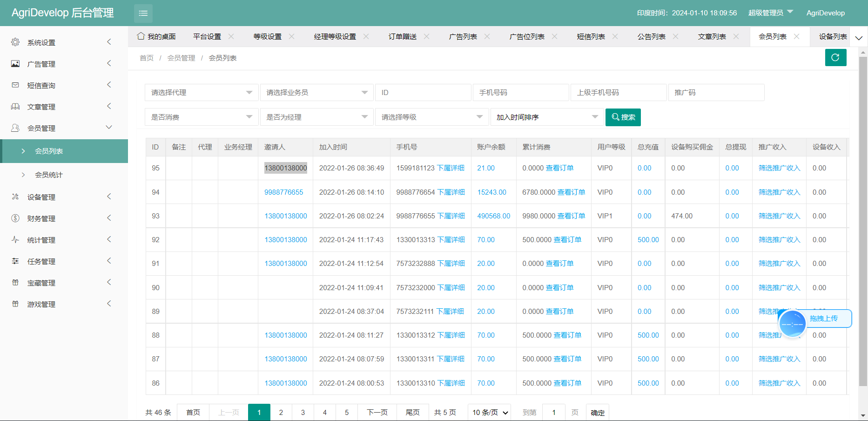This screenshot has width=868, height=421.
Task: Click the green 搜索 button
Action: coord(623,117)
